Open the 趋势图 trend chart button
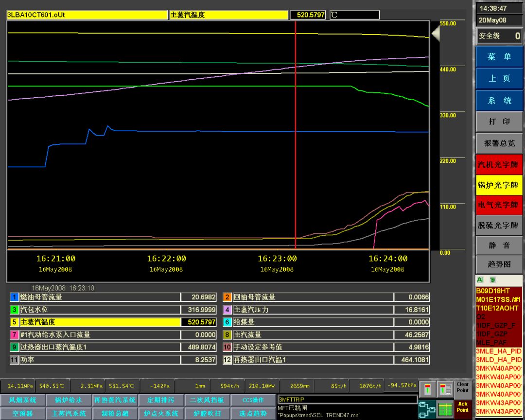This screenshot has width=525, height=420. (499, 264)
